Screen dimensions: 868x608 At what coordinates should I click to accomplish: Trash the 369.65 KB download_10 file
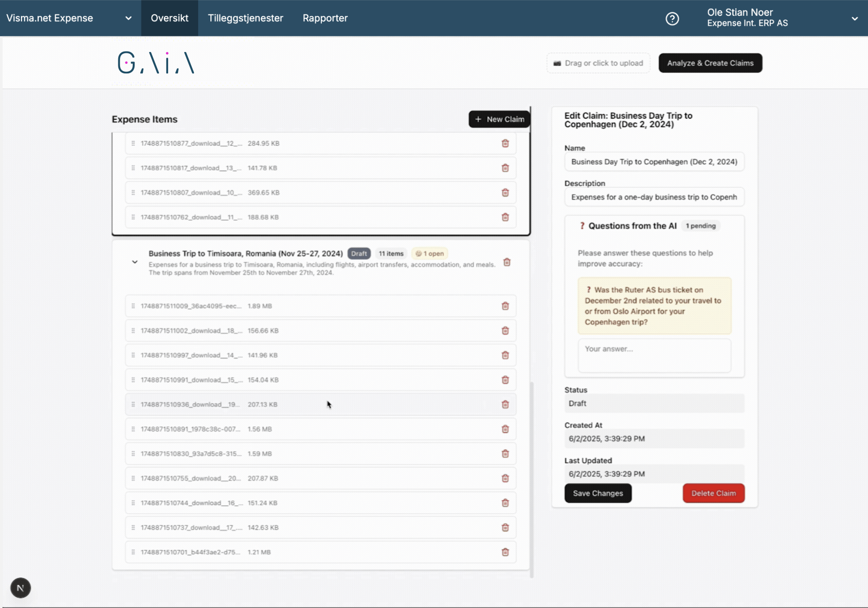pos(505,193)
